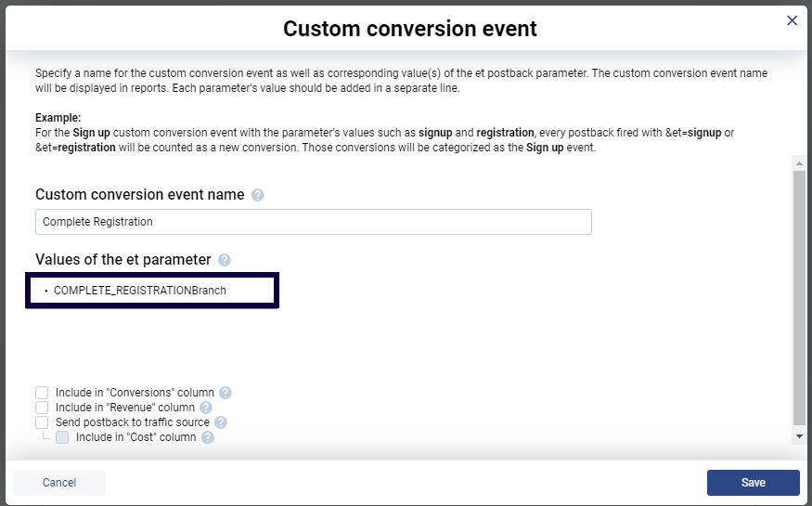This screenshot has height=506, width=812.
Task: Close the Custom conversion event dialog with X
Action: 792,20
